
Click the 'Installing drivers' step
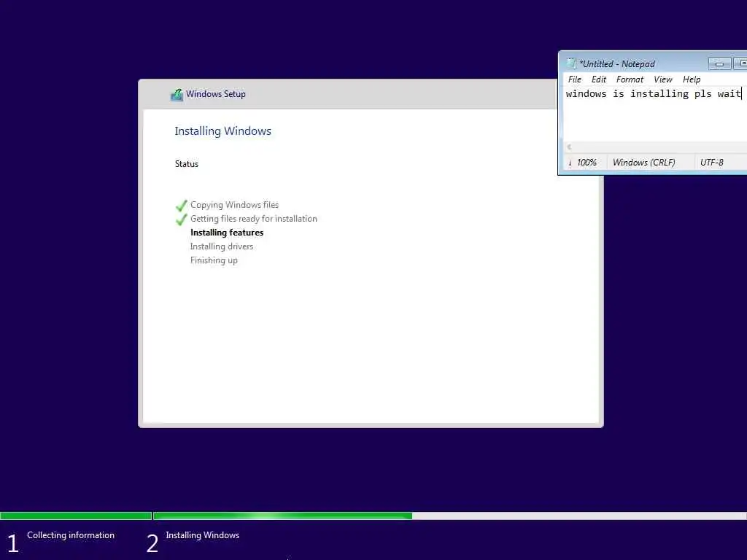[222, 246]
